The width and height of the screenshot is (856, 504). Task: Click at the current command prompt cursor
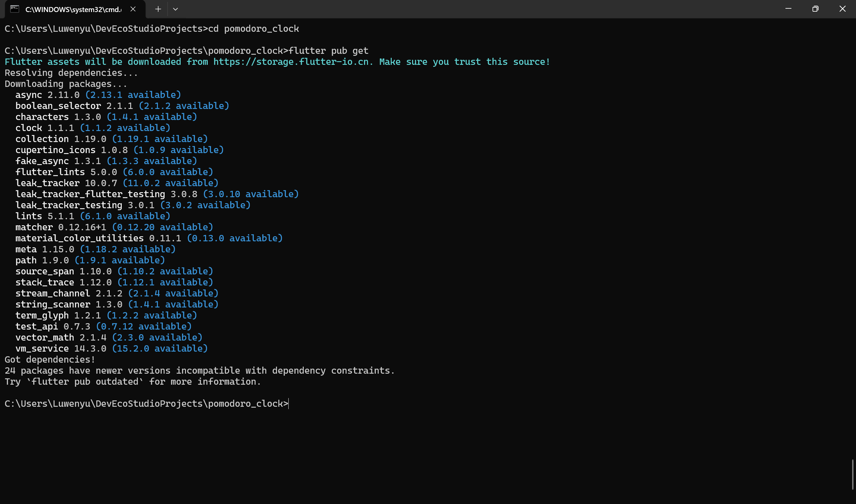[288, 403]
